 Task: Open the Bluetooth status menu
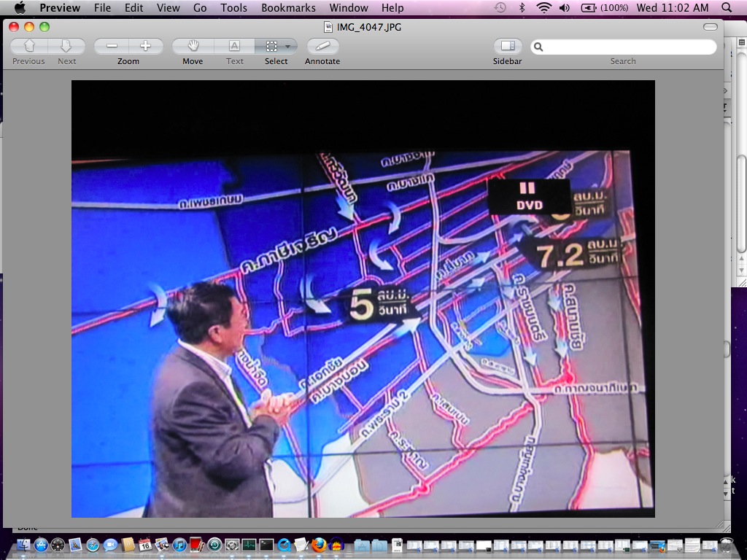pos(522,7)
